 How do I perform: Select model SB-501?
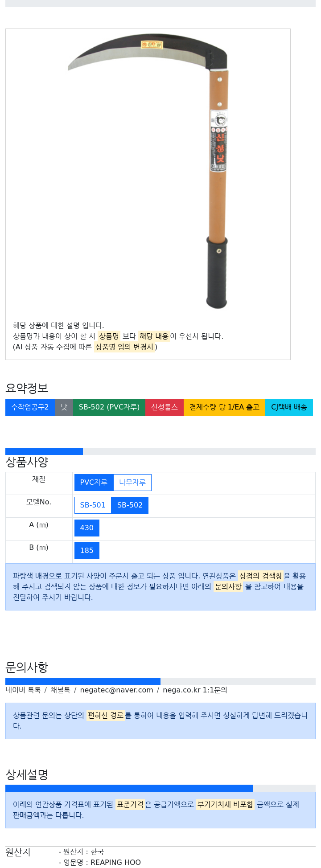pyautogui.click(x=93, y=505)
